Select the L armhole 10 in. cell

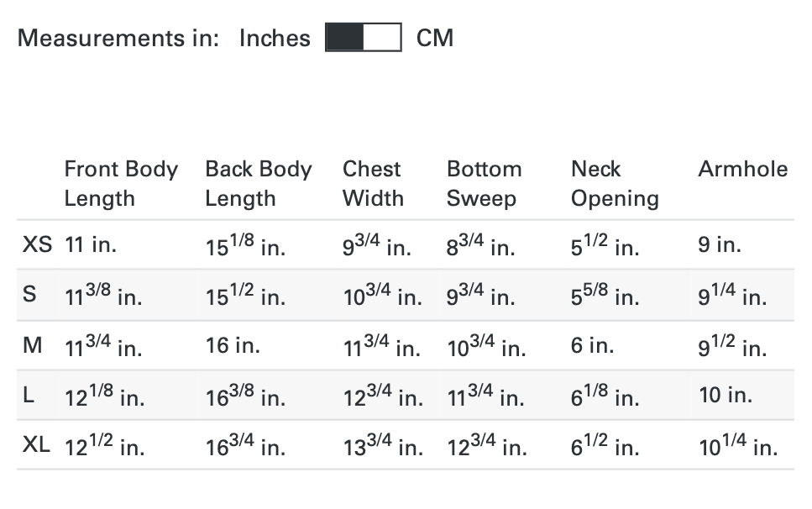pos(726,395)
